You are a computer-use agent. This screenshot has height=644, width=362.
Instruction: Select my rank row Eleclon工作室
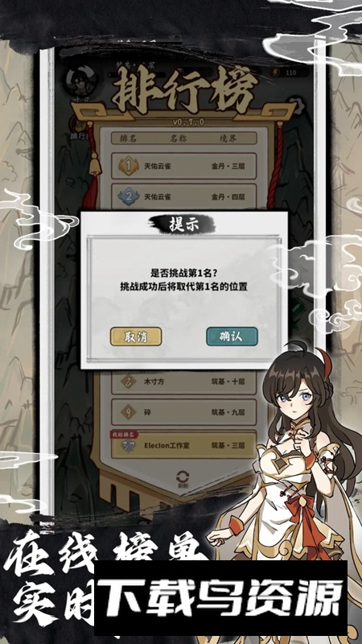(x=184, y=445)
